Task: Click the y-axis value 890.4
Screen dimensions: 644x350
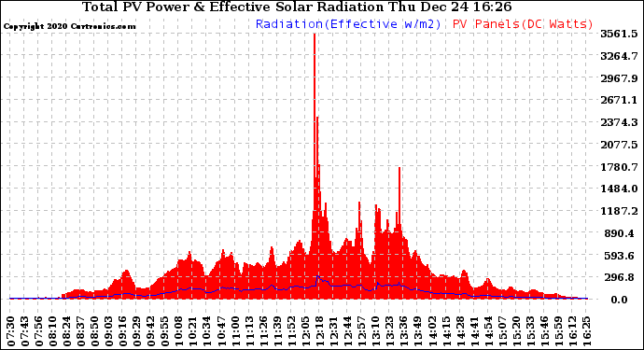Action: pos(619,233)
